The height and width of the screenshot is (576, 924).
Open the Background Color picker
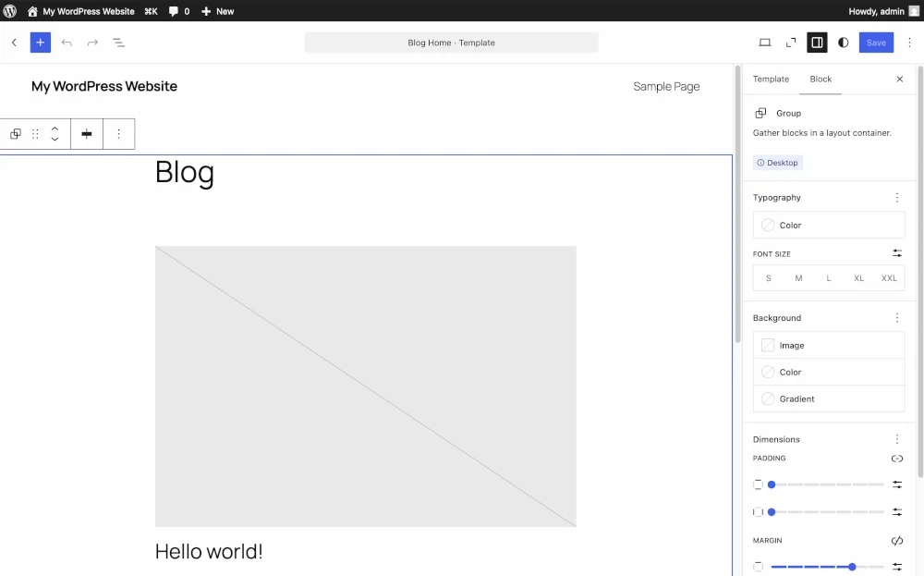(x=829, y=372)
